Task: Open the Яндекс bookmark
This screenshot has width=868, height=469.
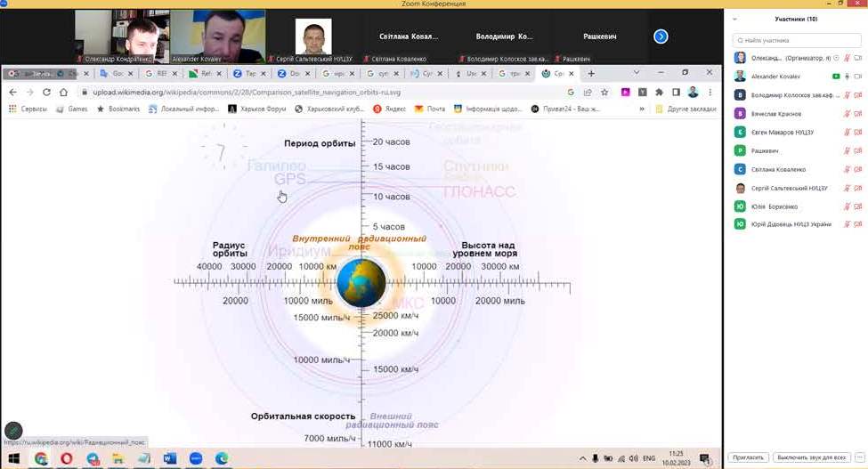Action: (389, 109)
